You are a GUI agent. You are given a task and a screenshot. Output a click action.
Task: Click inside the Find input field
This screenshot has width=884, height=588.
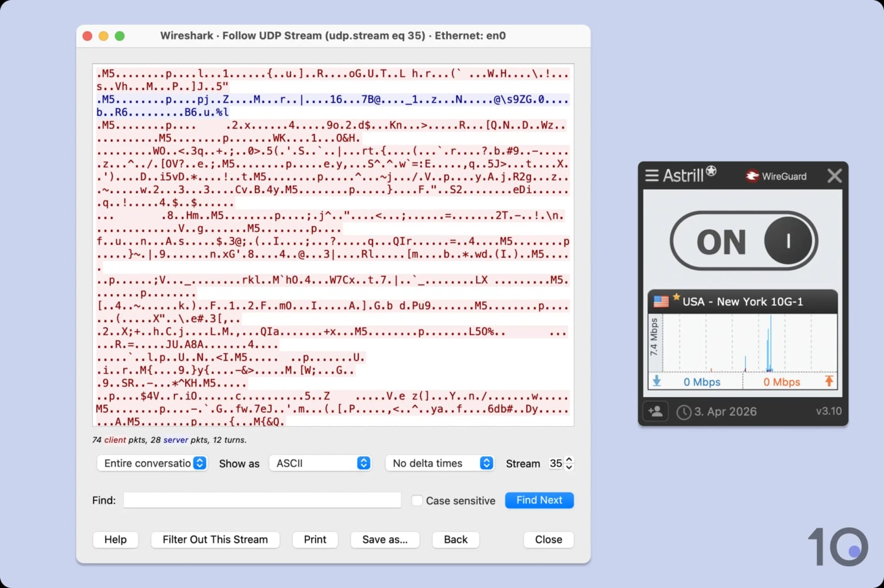(x=262, y=500)
